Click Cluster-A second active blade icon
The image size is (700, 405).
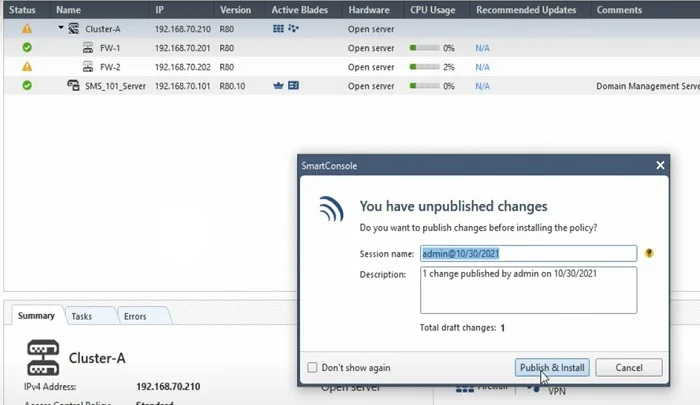click(293, 29)
